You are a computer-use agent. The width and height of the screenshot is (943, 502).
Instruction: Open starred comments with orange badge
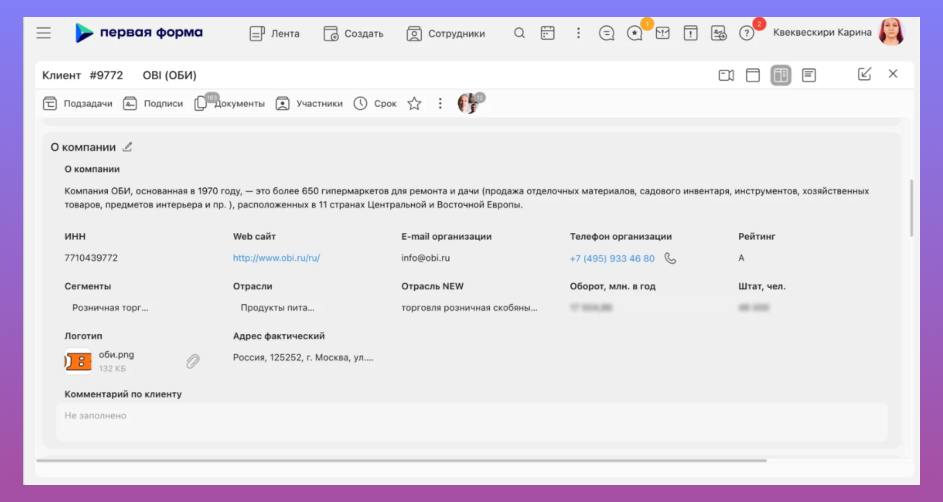click(x=635, y=33)
